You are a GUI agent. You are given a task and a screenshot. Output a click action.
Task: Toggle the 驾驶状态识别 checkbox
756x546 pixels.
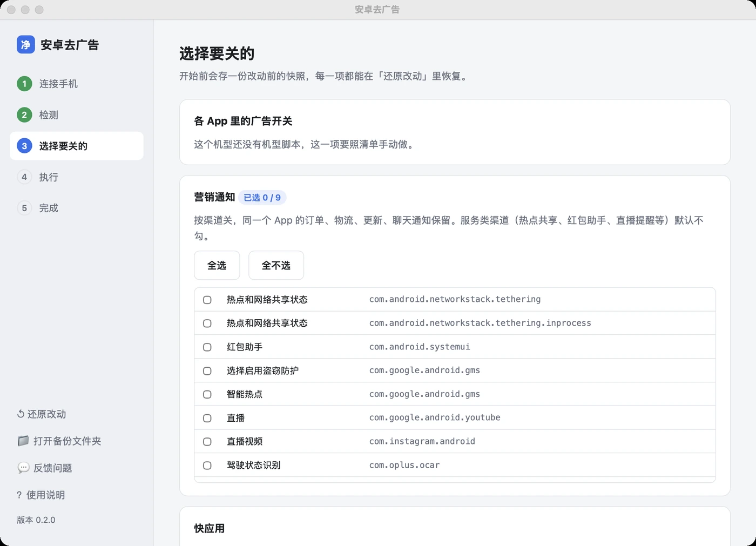pos(207,466)
